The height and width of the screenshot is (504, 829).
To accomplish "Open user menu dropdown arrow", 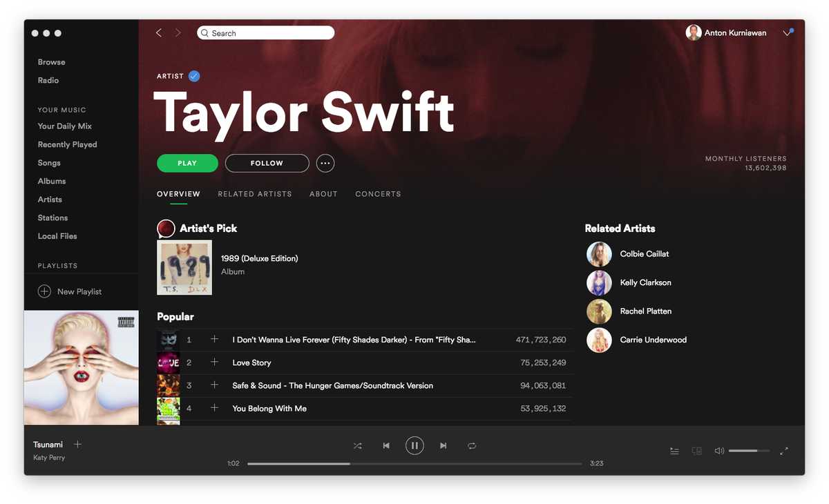I will click(x=787, y=33).
